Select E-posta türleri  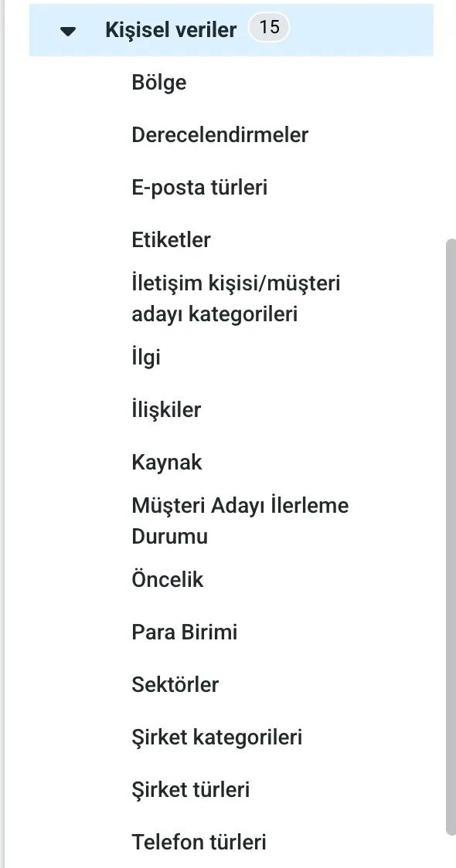point(199,188)
